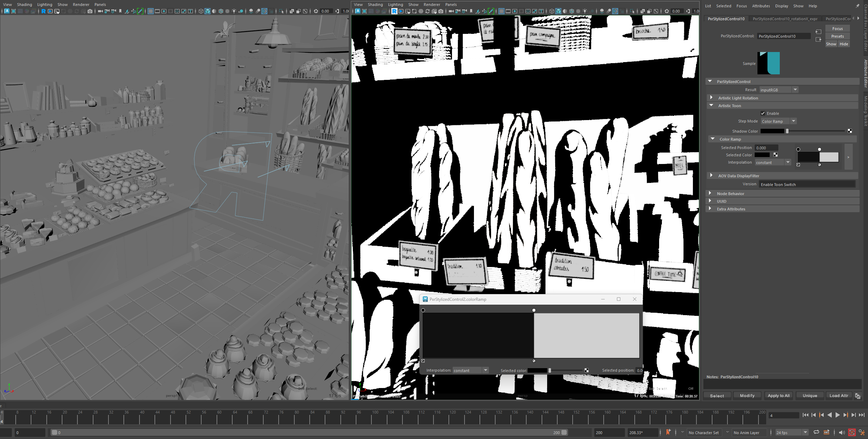Open the Step Mode Color Ramp dropdown

tap(778, 121)
